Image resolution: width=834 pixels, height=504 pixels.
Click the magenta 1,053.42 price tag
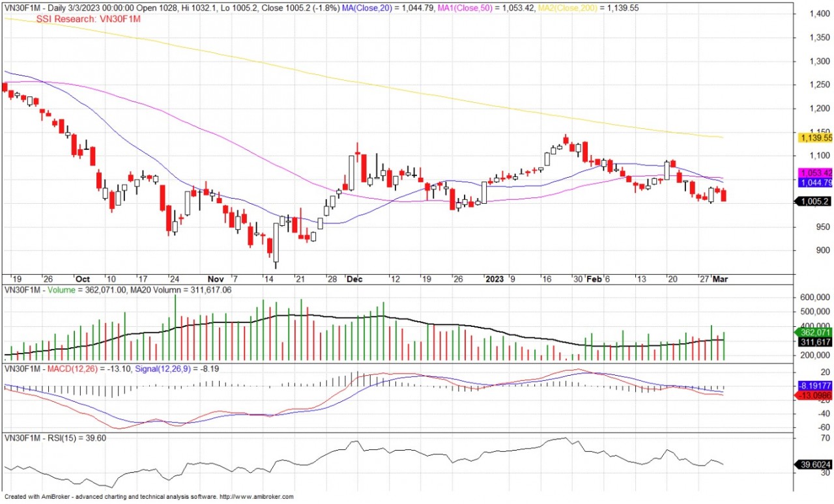pos(814,173)
